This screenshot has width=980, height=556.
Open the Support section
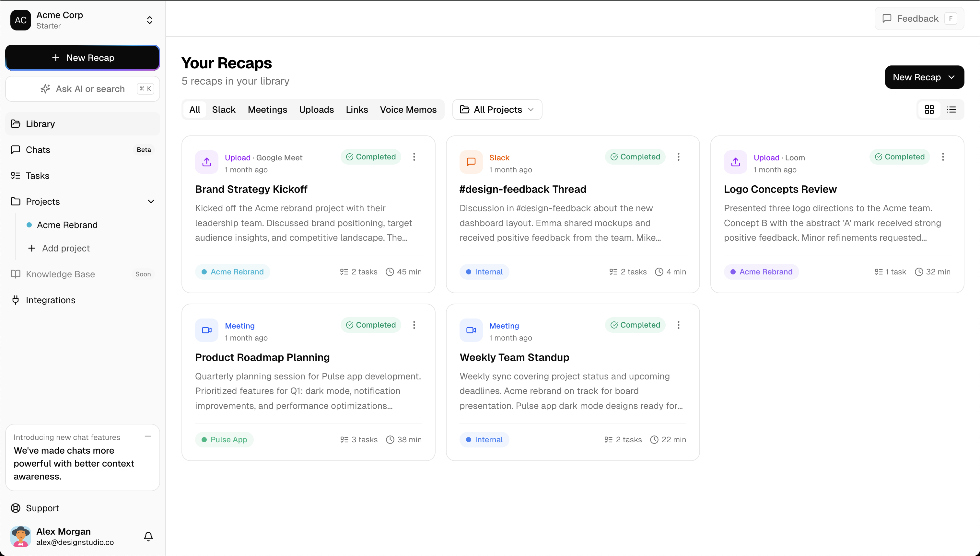pyautogui.click(x=42, y=508)
